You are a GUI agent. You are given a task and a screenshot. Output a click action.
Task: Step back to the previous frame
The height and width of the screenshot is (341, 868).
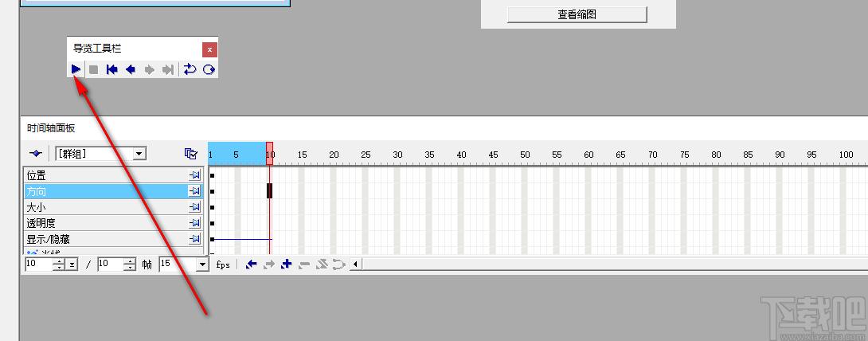131,69
